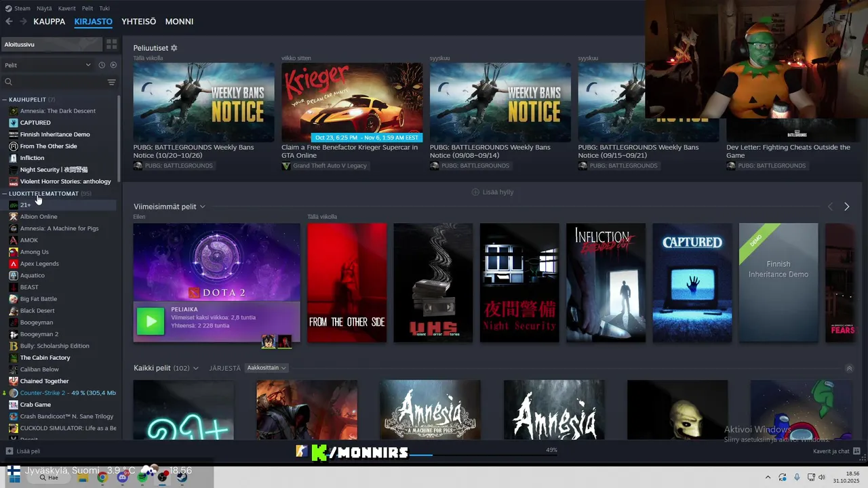
Task: Switch to the KAUPPA tab
Action: 50,22
